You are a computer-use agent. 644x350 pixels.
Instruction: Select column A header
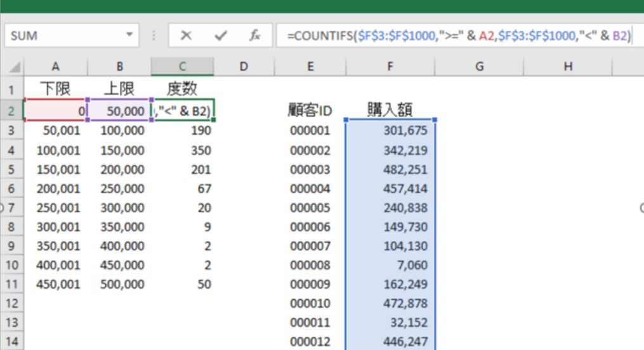click(x=55, y=66)
